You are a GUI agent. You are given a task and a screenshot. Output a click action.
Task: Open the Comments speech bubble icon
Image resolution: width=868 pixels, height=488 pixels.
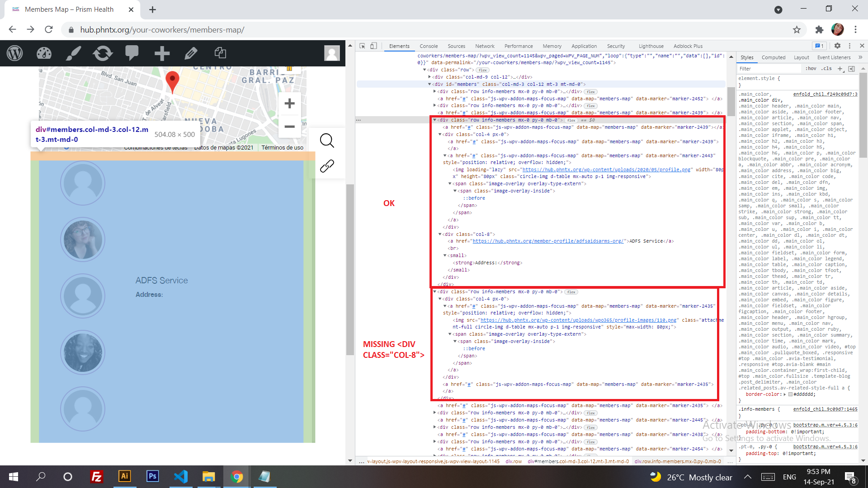pyautogui.click(x=132, y=53)
